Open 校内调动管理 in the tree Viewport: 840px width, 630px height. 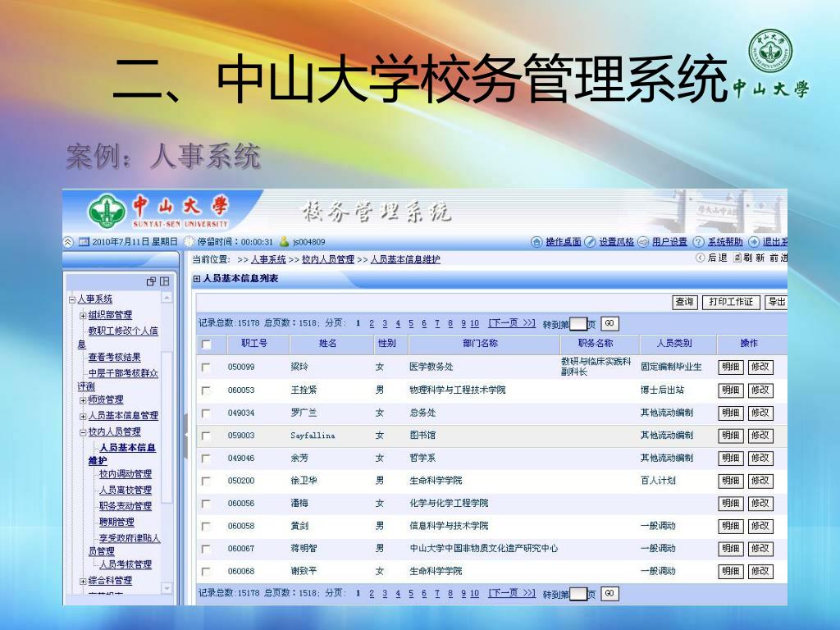click(126, 474)
